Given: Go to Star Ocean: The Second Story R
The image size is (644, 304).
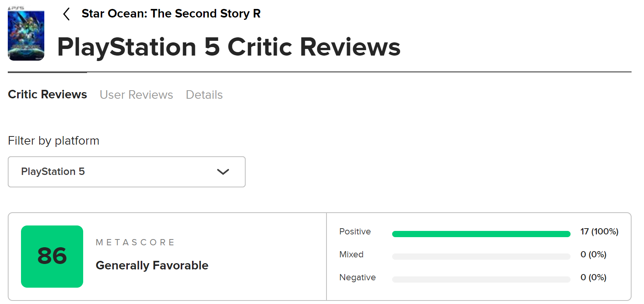Looking at the screenshot, I should [171, 14].
